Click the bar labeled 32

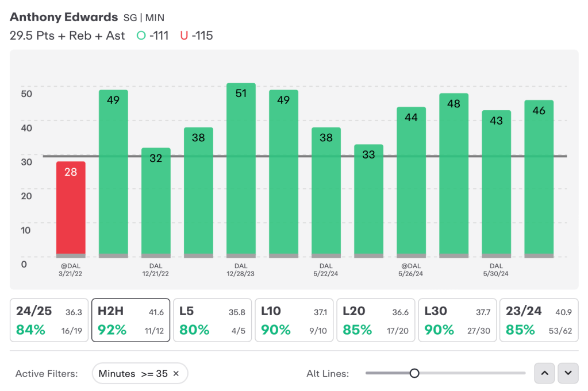click(156, 203)
